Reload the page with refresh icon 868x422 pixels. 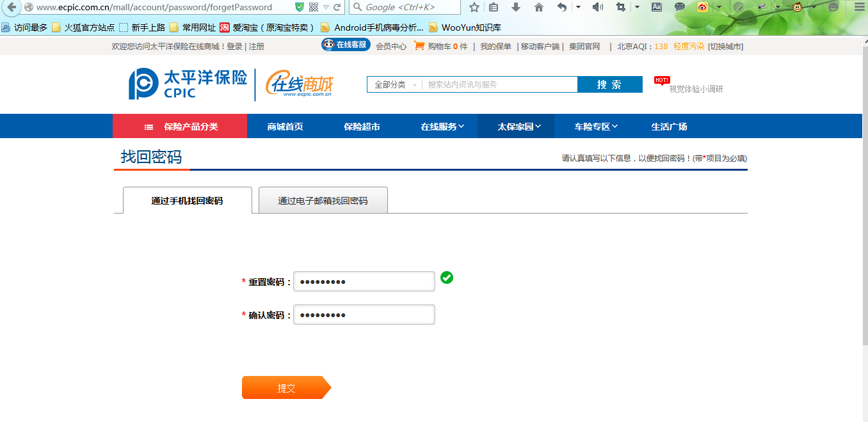click(337, 7)
